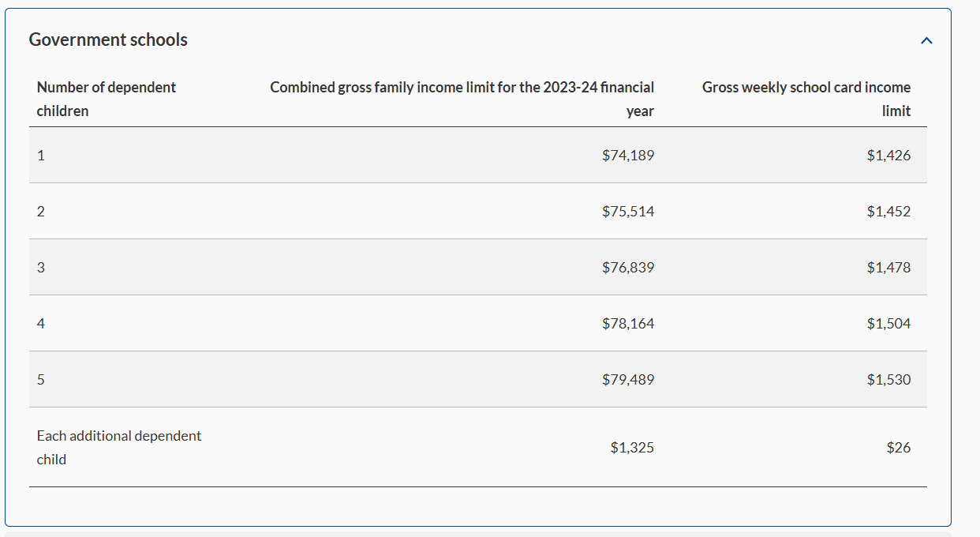This screenshot has width=980, height=537.
Task: Click the row label for 5 children
Action: tap(41, 380)
